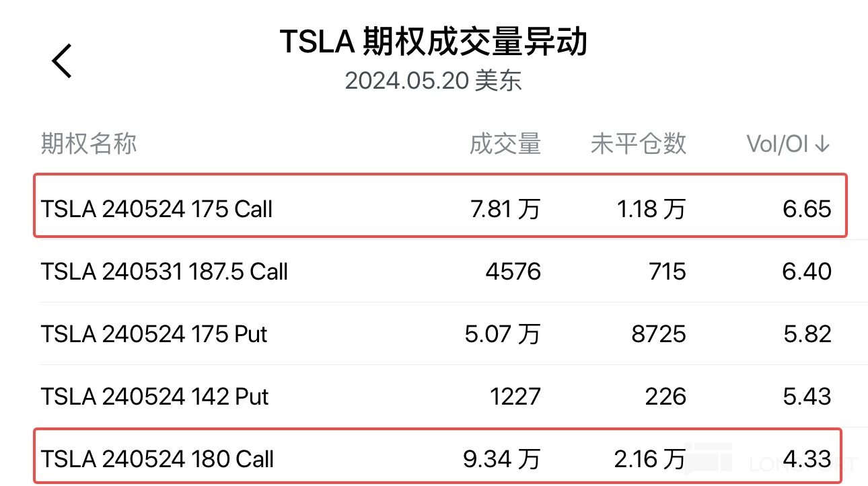The height and width of the screenshot is (486, 868).
Task: Sort by the 成交量 column header
Action: tap(505, 144)
